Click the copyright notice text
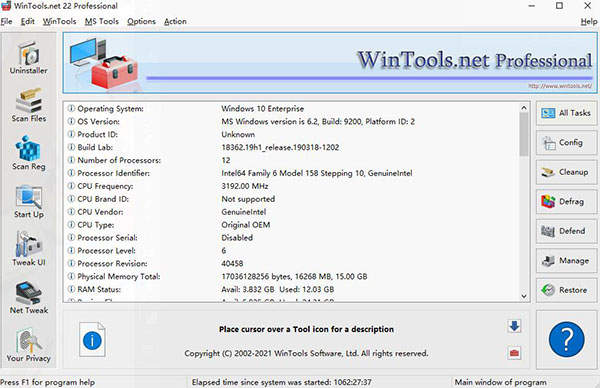600x388 pixels. pyautogui.click(x=306, y=354)
